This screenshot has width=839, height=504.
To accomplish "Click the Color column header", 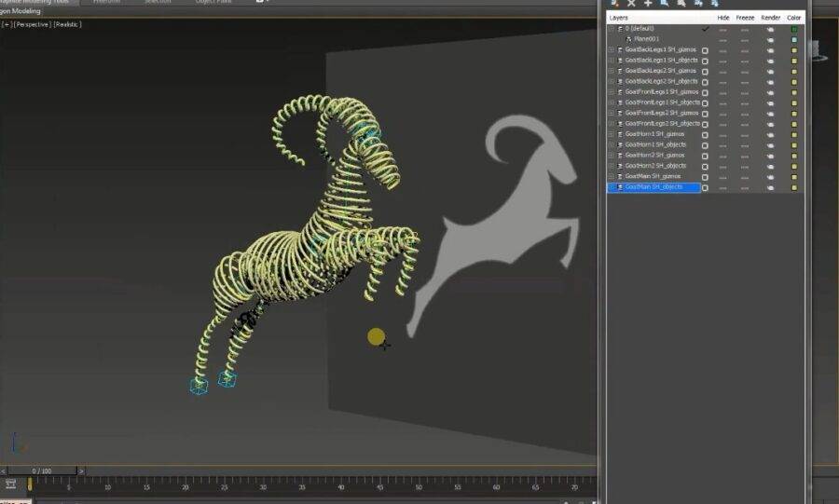I will click(x=793, y=18).
